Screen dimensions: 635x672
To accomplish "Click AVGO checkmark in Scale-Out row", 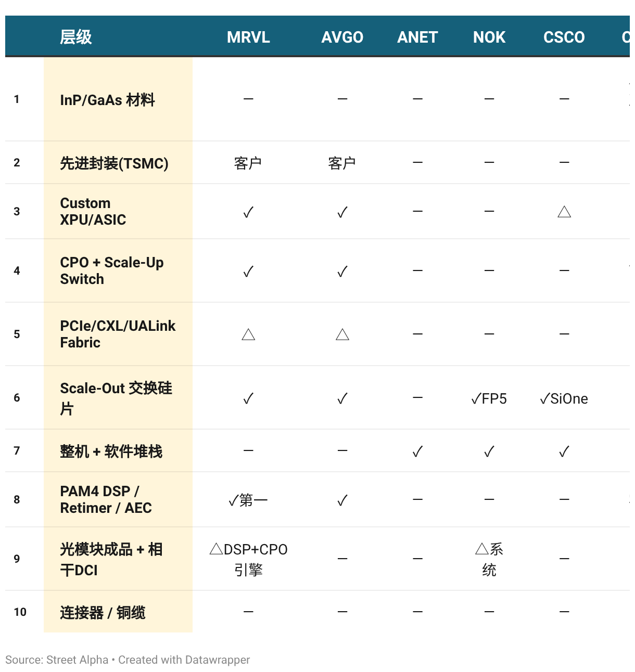I will pyautogui.click(x=342, y=398).
